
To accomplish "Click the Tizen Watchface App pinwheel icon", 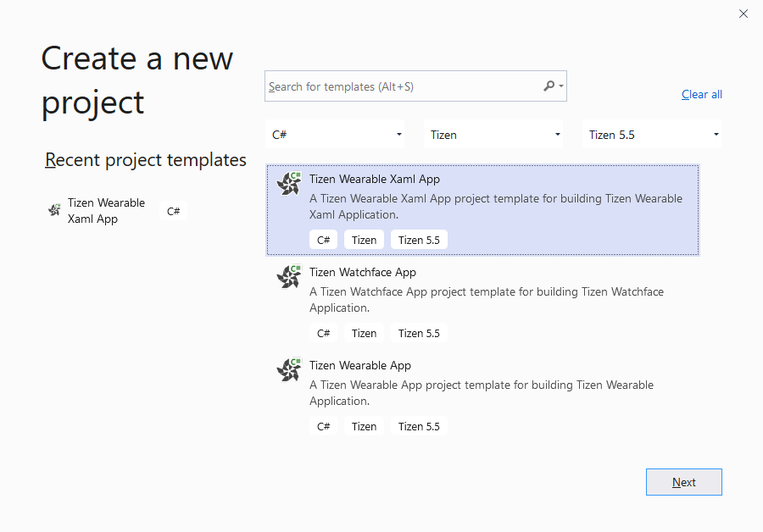I will click(289, 276).
